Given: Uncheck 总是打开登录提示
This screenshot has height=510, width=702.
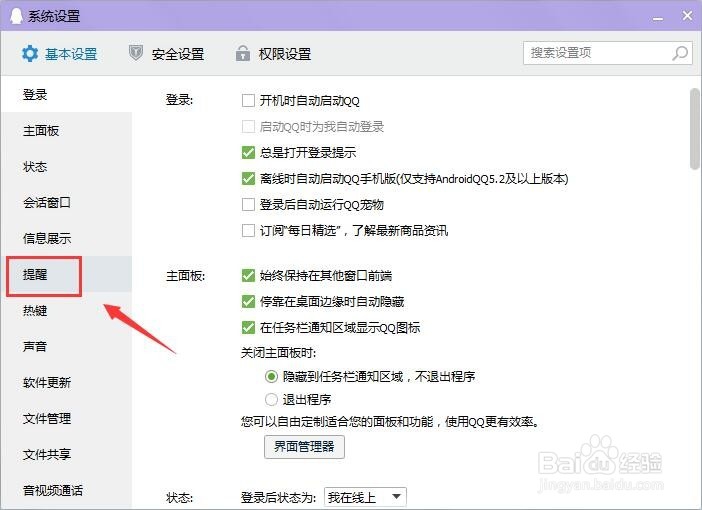Looking at the screenshot, I should pyautogui.click(x=248, y=152).
